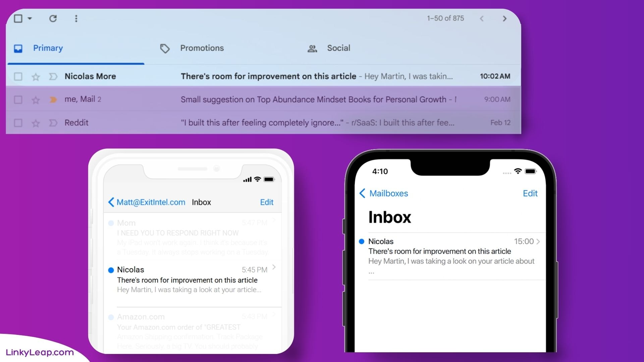Toggle checkbox on Reddit email
The image size is (644, 362).
[x=18, y=122]
